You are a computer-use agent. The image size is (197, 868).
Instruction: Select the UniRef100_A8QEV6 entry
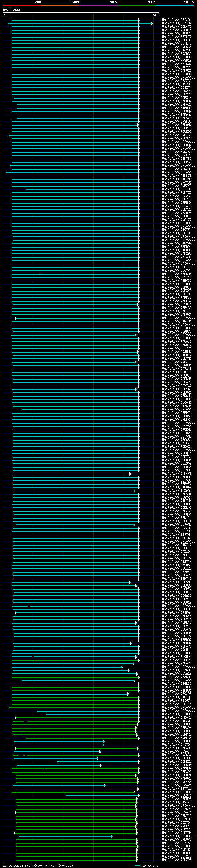tap(177, 660)
